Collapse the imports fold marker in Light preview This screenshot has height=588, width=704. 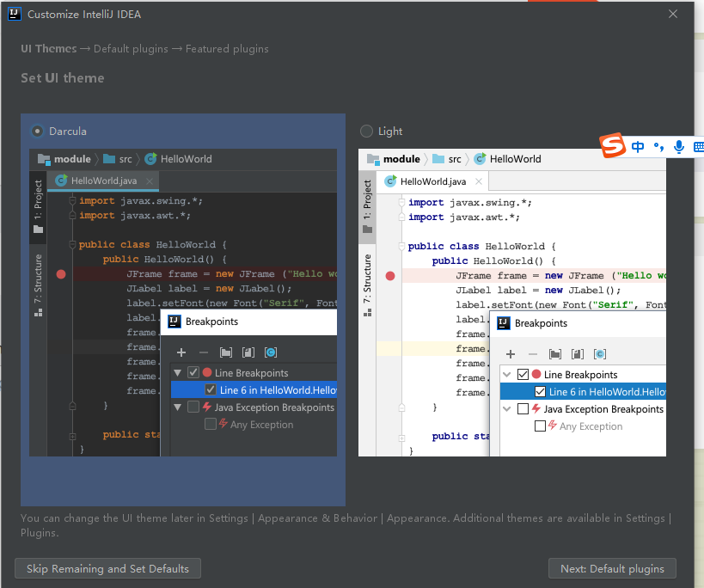(401, 203)
